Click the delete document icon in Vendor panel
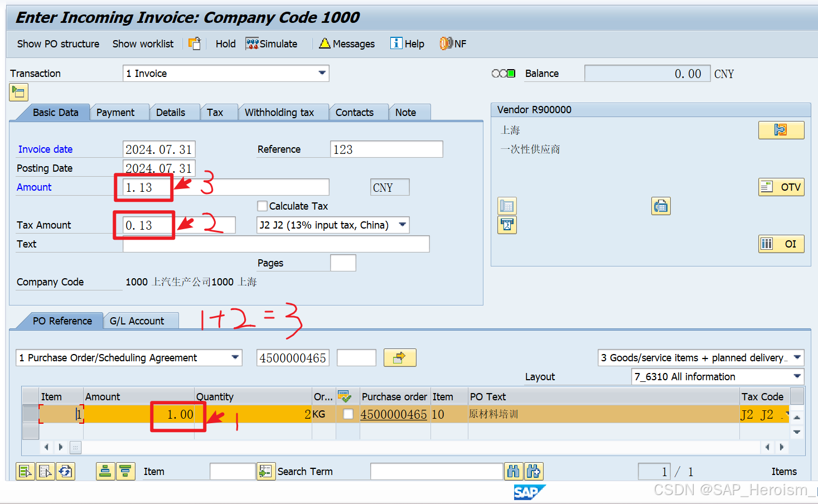Viewport: 818px width, 504px height. point(507,225)
